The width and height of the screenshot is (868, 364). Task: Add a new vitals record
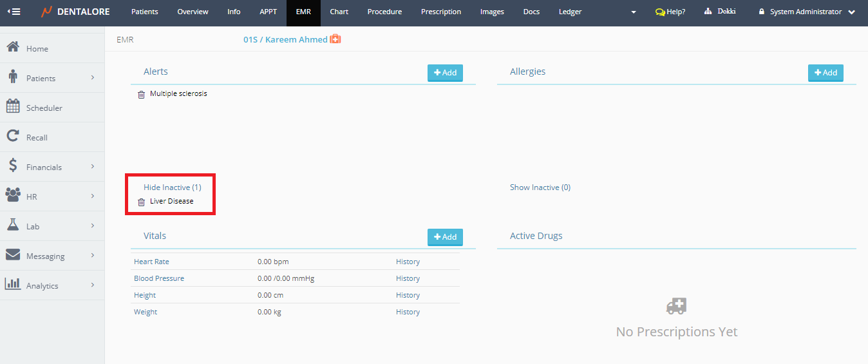tap(445, 237)
